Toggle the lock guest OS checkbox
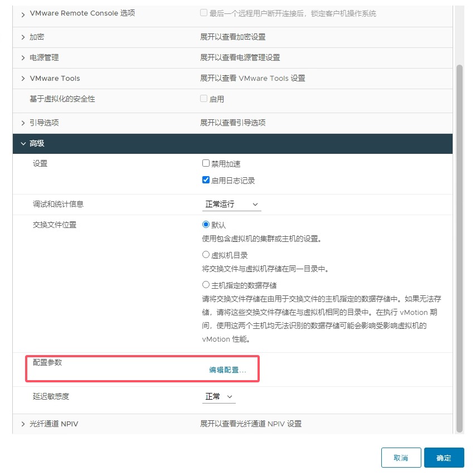 point(203,13)
